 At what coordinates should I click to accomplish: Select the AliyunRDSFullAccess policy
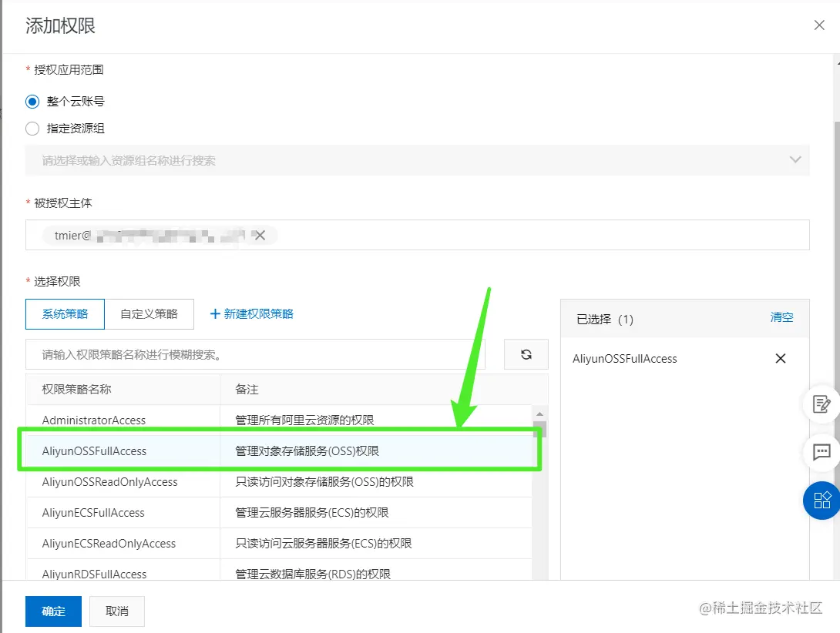[x=94, y=574]
